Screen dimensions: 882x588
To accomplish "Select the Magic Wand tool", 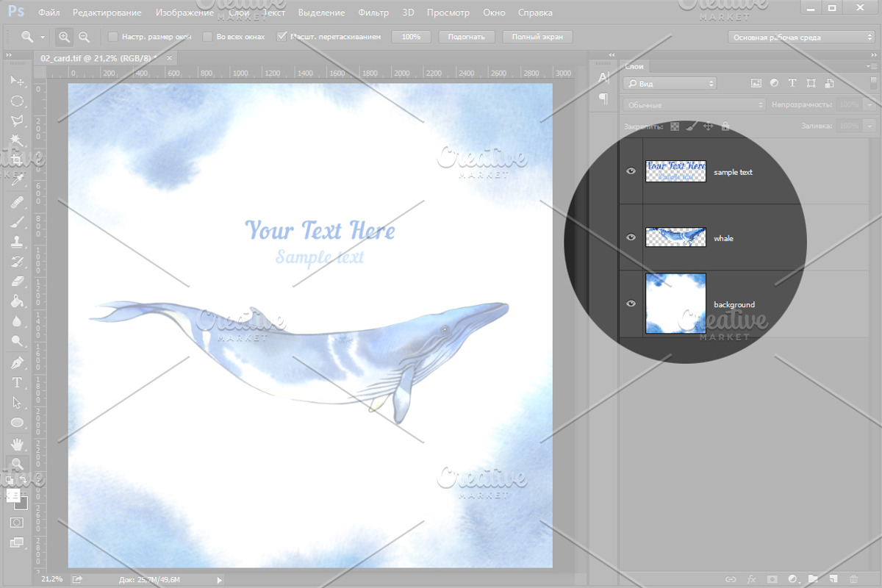I will click(x=17, y=140).
